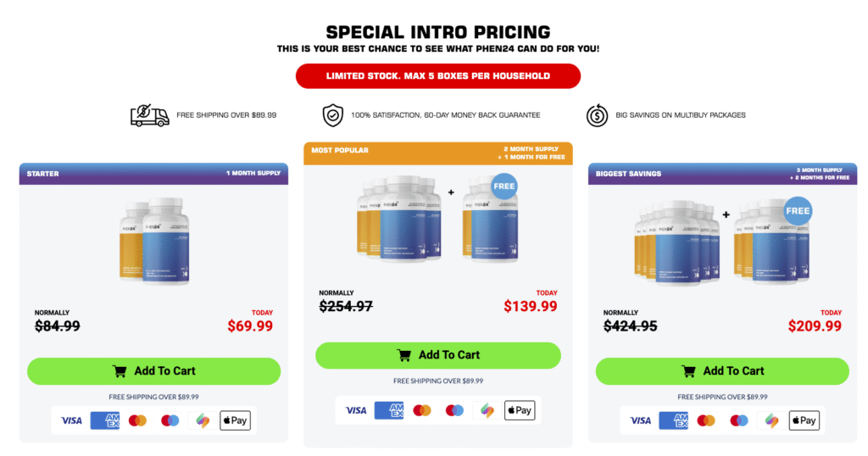
Task: Select the Starter package header bar
Action: pyautogui.click(x=153, y=174)
